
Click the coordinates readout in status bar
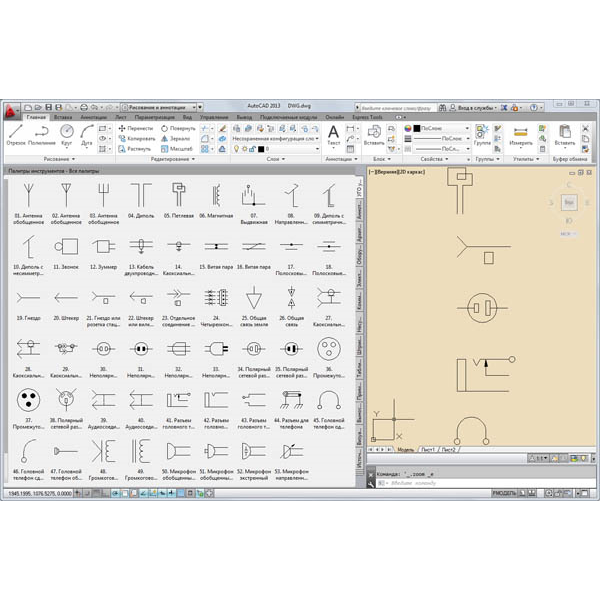40,494
